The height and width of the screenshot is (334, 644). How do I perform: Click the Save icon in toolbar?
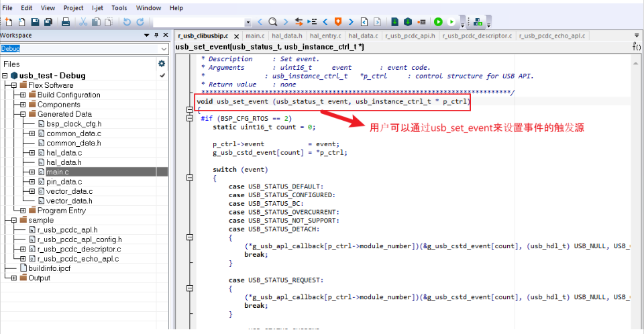pos(36,21)
